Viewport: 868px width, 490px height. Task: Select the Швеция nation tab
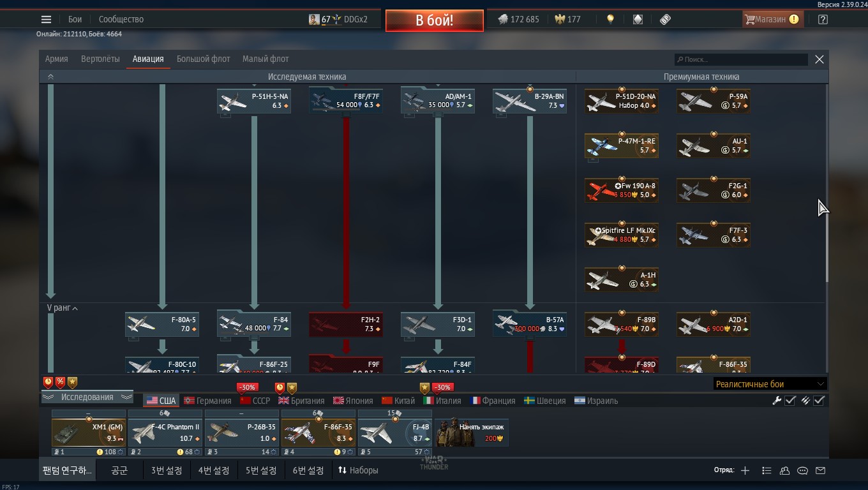[x=544, y=401]
